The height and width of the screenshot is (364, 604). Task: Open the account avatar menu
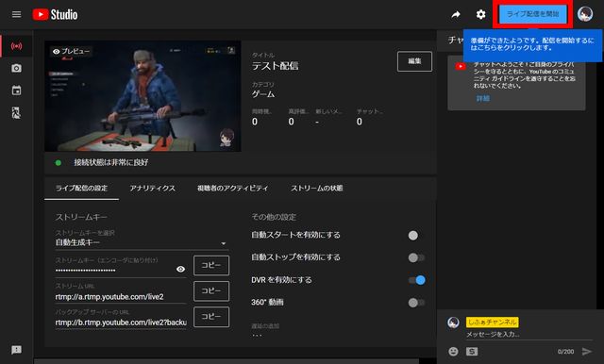[585, 14]
